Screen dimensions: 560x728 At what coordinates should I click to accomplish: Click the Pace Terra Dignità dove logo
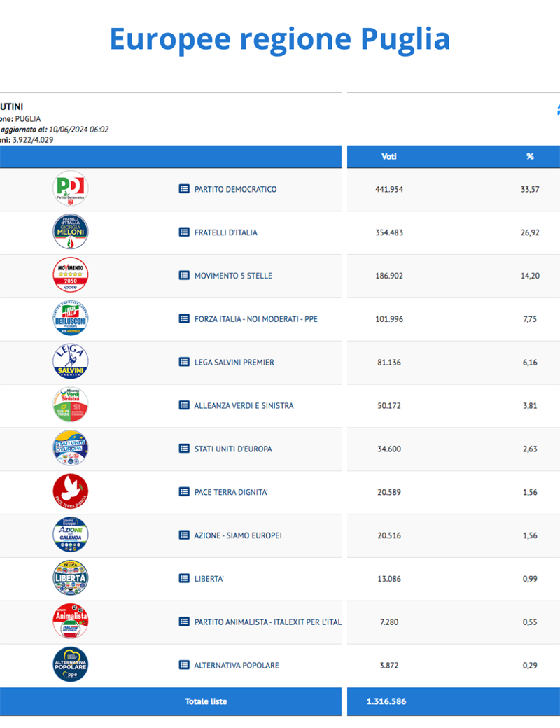(x=70, y=491)
